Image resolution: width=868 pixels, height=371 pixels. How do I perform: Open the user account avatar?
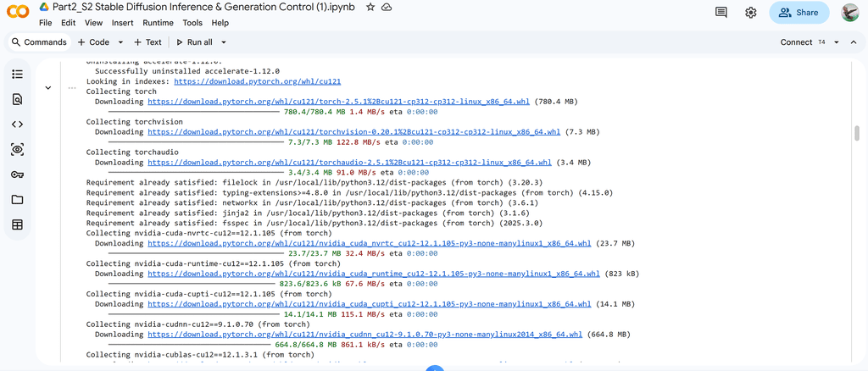pos(849,12)
